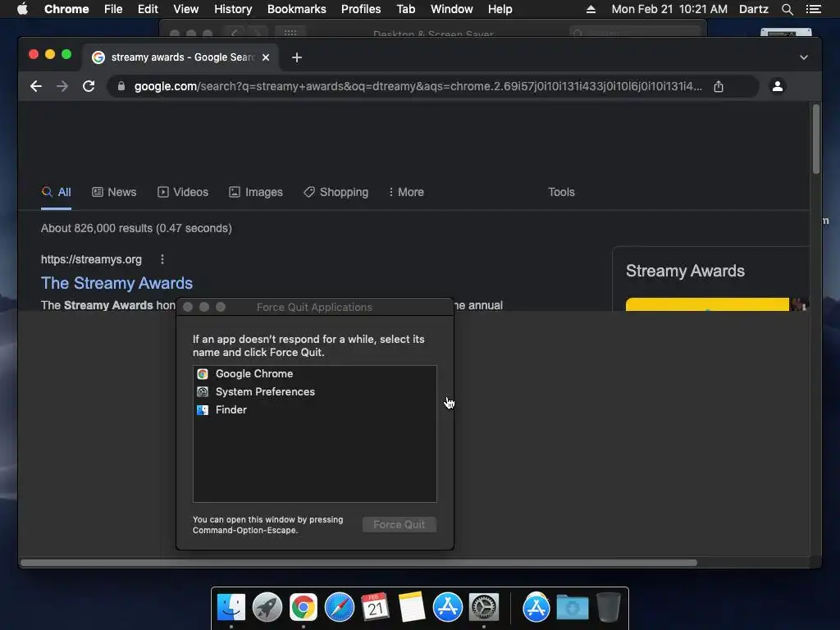Click the Force Quit button

[x=399, y=524]
